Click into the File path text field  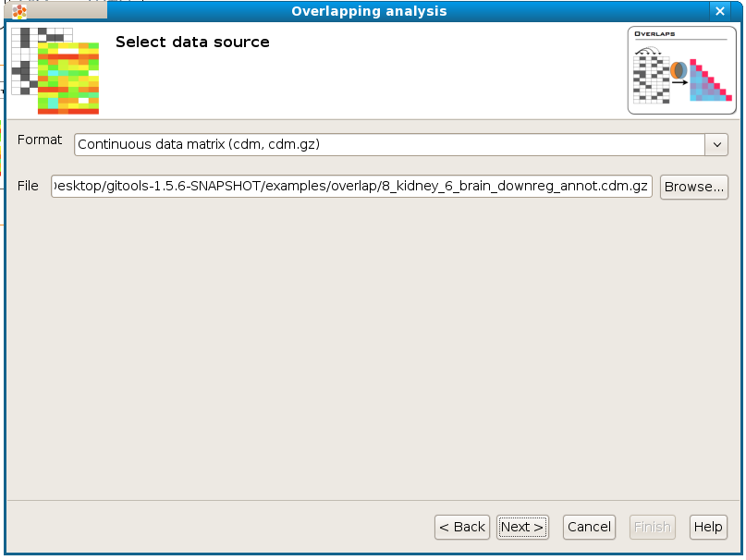(x=352, y=187)
